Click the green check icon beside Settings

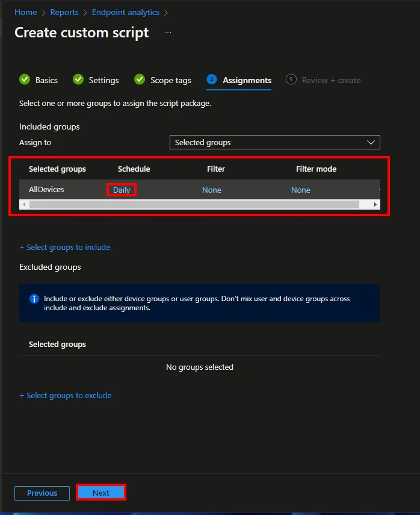coord(78,80)
